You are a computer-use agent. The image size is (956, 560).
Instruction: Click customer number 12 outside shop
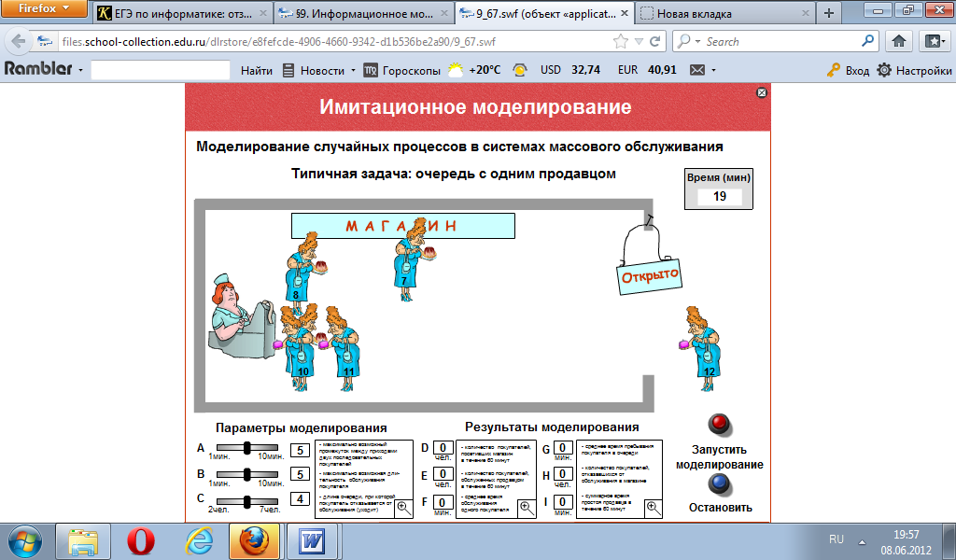(701, 348)
